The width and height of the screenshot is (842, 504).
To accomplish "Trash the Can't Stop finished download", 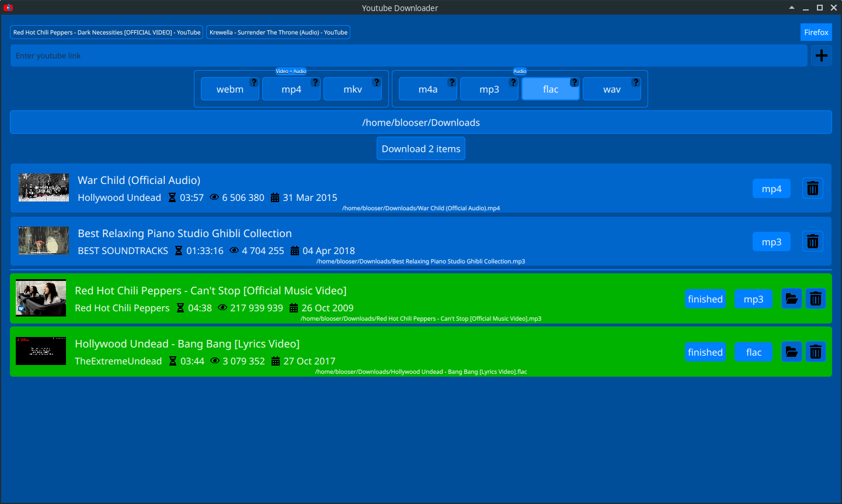I will [x=816, y=299].
